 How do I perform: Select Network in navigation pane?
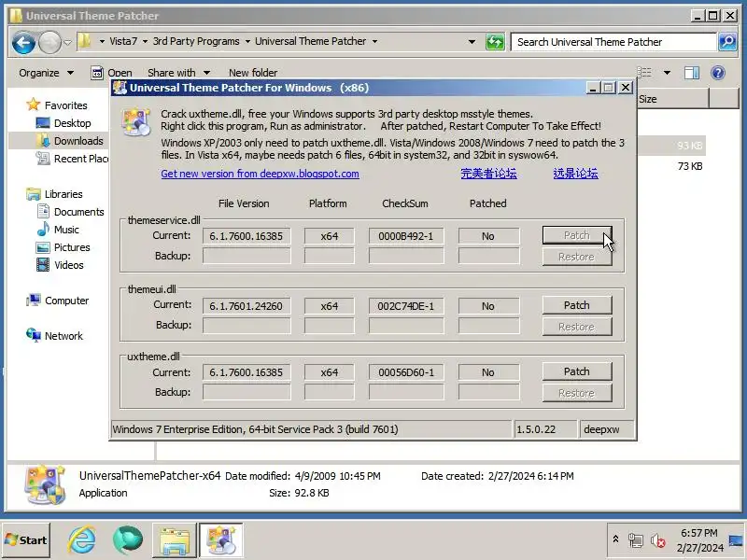[x=55, y=336]
